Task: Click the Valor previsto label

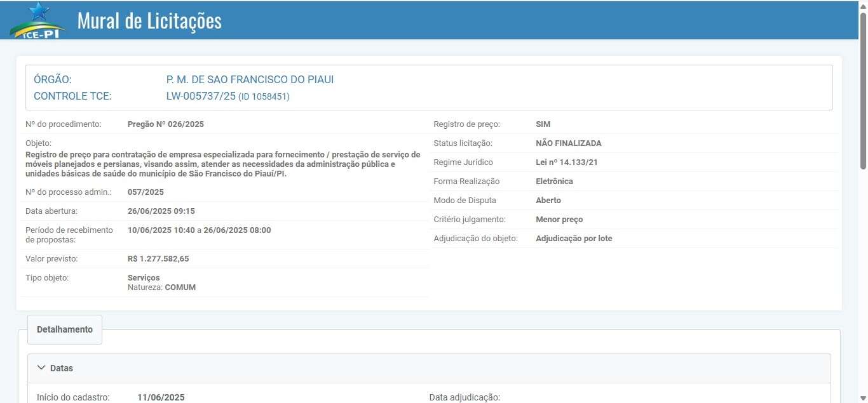Action: (51, 259)
